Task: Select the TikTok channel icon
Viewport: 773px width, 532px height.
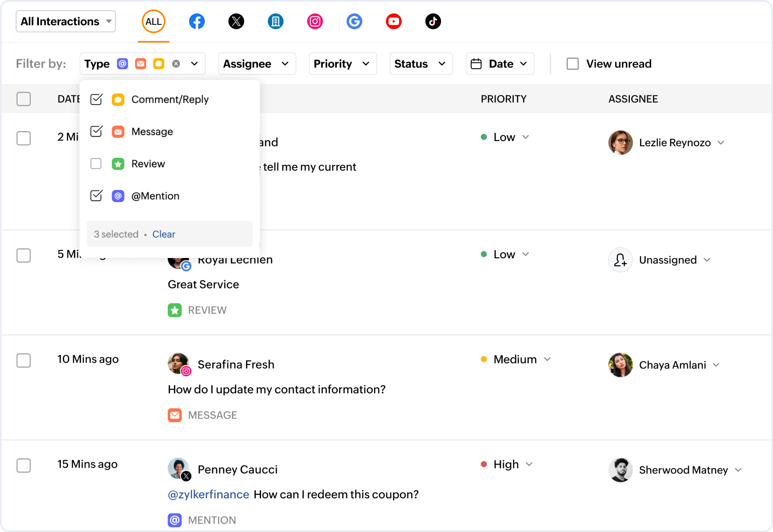Action: pyautogui.click(x=433, y=21)
